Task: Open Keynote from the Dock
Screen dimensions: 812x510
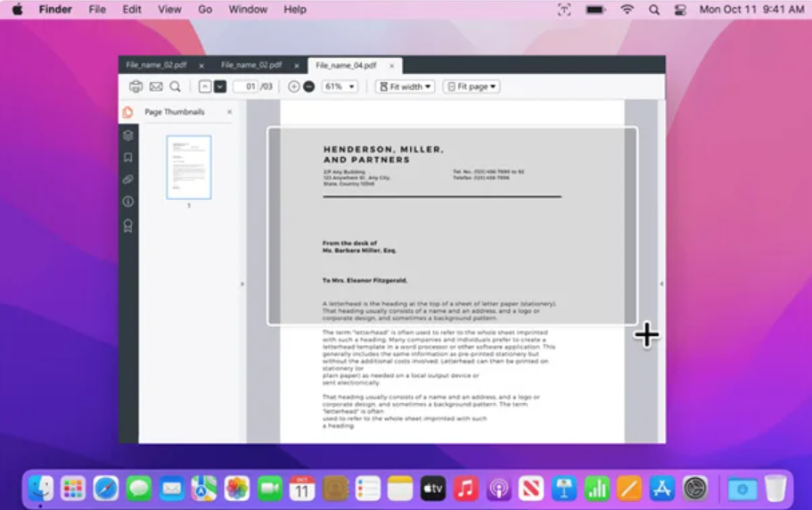Action: 564,489
